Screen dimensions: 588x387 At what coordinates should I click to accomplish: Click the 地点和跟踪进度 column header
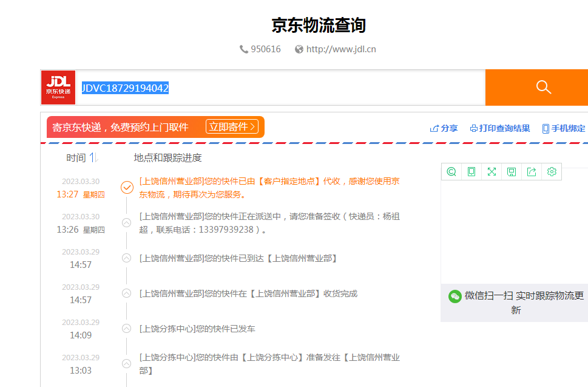coord(167,157)
